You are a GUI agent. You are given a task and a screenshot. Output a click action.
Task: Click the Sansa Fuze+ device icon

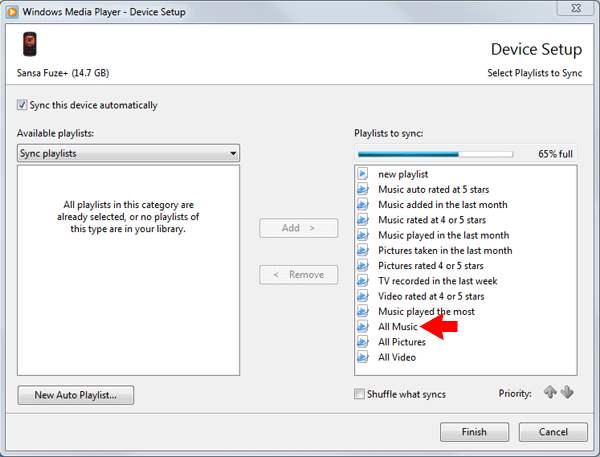coord(29,47)
